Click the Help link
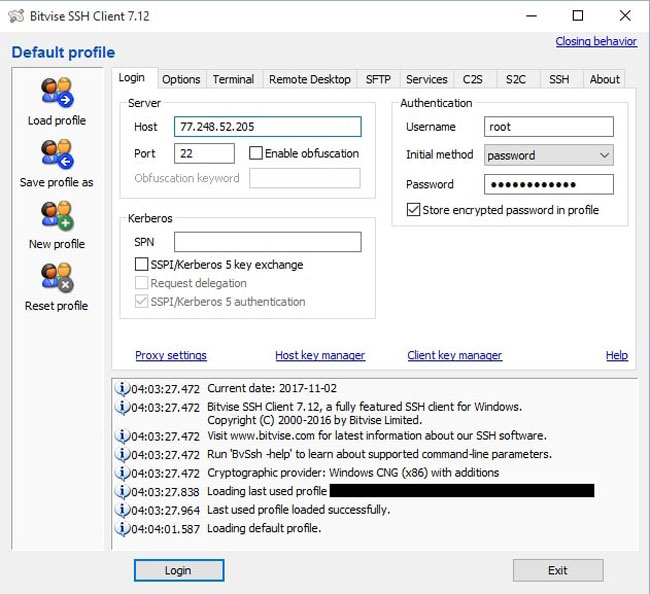 coord(617,355)
